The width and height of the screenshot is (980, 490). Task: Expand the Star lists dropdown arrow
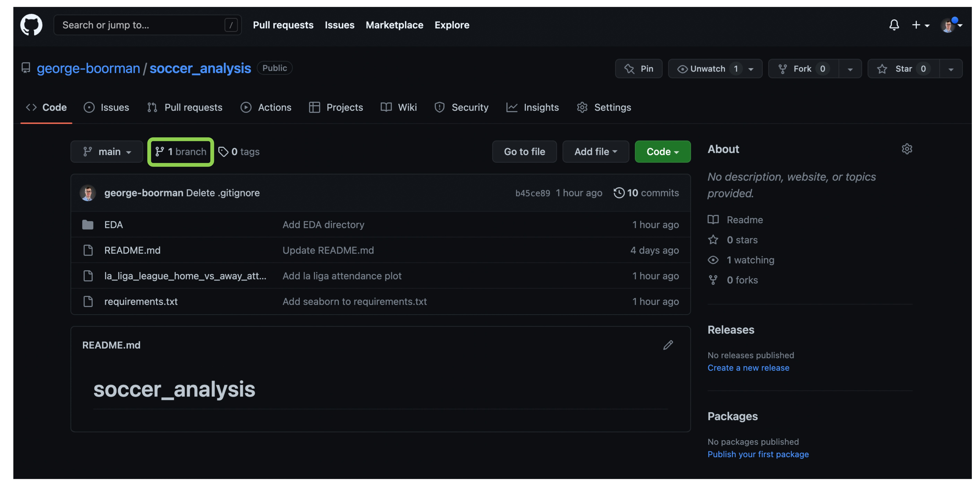[951, 69]
